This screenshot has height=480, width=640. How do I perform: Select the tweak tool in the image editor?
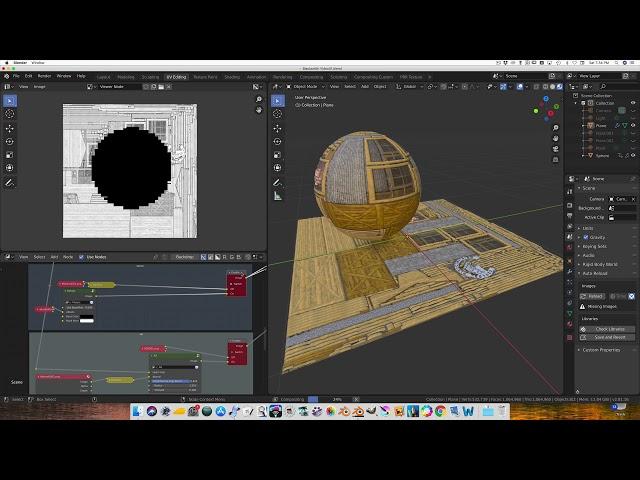coord(10,100)
